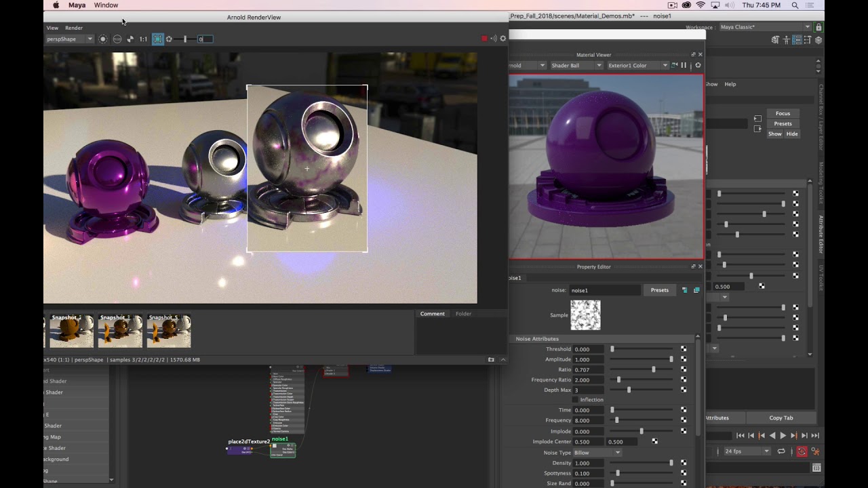Click the Attribute Editor output node icon
This screenshot has width=868, height=488.
757,128
